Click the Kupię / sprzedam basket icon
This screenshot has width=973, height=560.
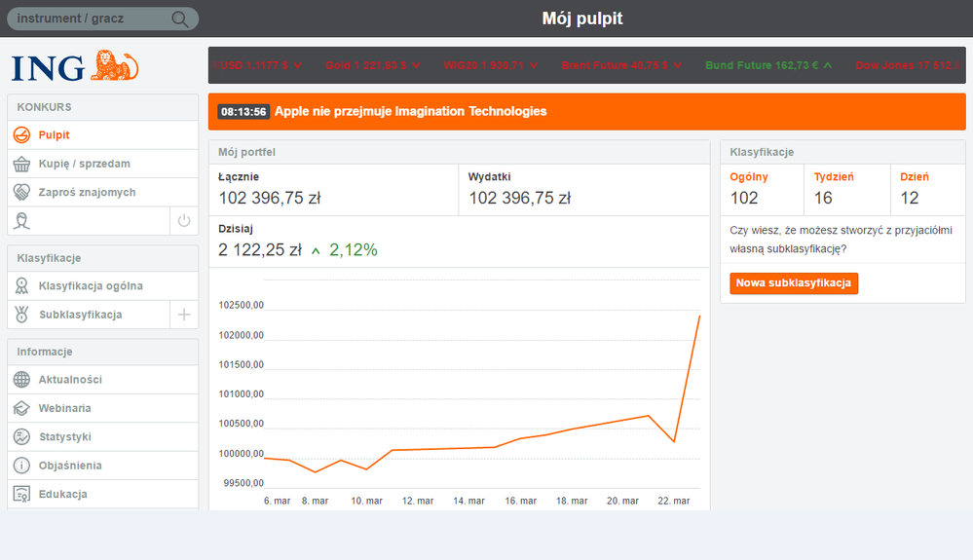click(21, 164)
